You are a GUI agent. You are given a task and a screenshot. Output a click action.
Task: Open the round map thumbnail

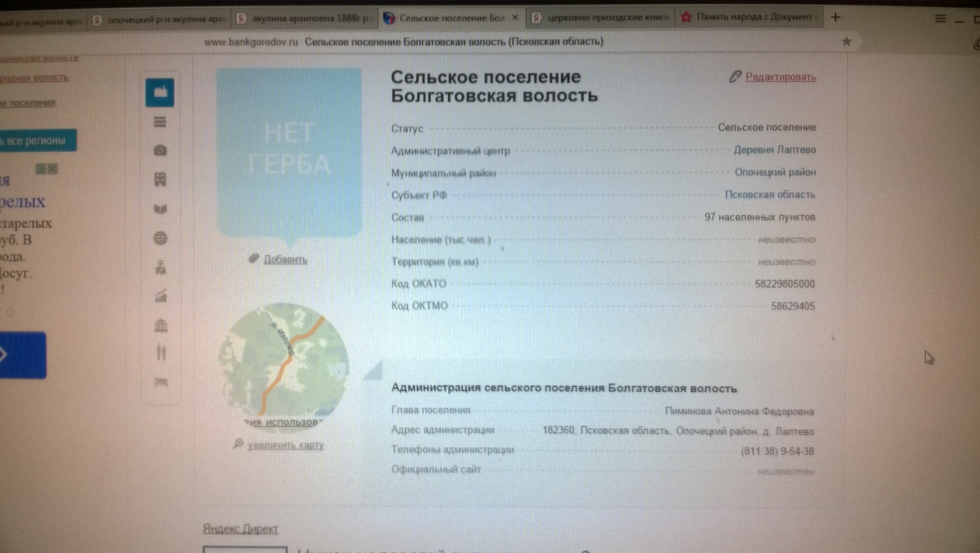(x=283, y=360)
